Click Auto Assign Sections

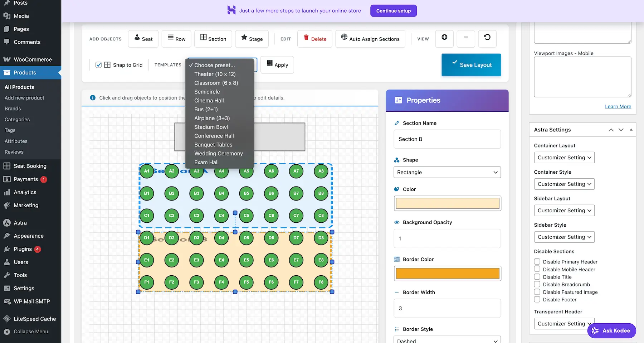370,39
